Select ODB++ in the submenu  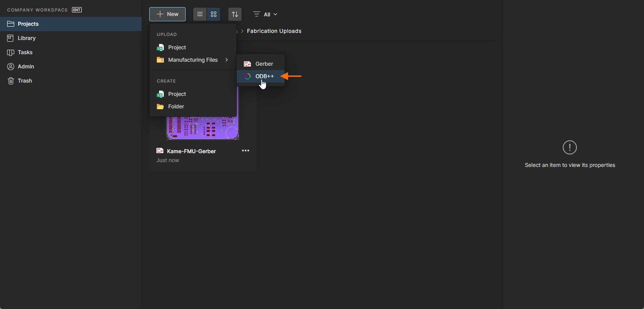[261, 76]
